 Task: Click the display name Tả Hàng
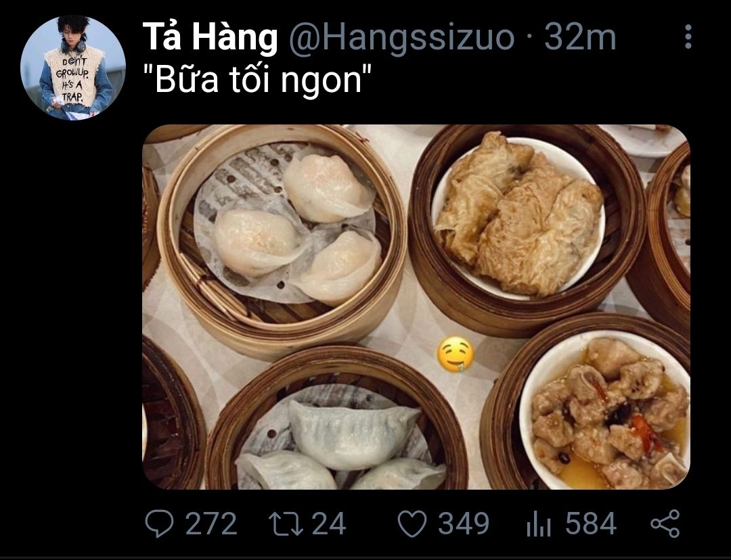(210, 37)
